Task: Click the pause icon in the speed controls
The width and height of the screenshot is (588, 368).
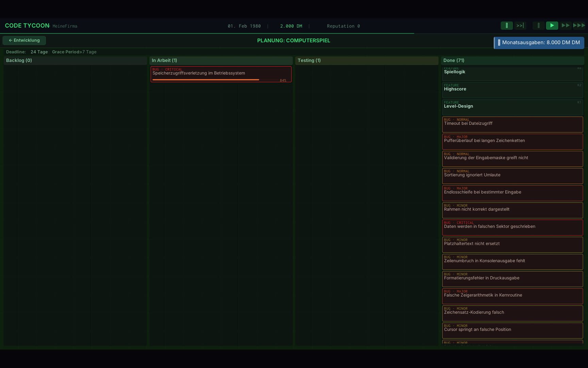Action: click(538, 25)
